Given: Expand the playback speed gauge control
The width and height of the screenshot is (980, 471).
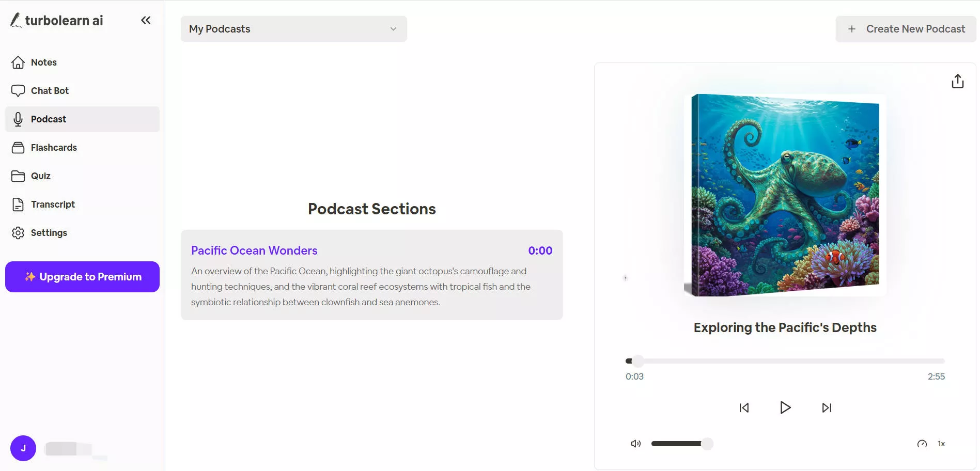Looking at the screenshot, I should 922,444.
